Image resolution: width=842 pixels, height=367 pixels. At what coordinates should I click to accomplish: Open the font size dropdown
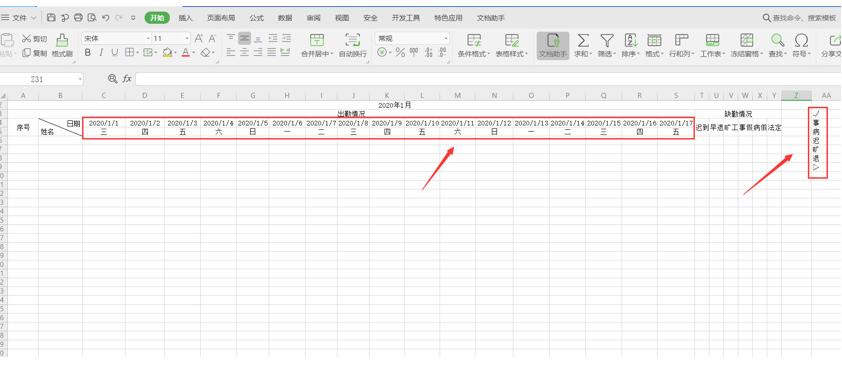point(187,39)
